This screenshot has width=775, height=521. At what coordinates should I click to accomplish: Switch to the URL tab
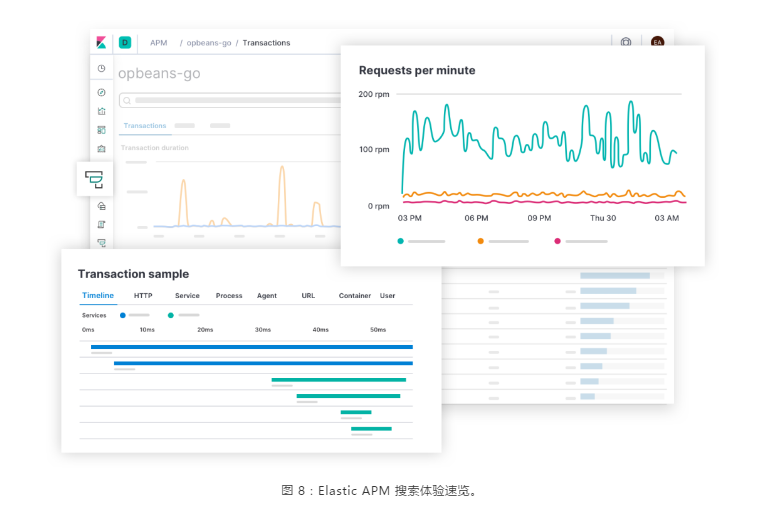308,296
